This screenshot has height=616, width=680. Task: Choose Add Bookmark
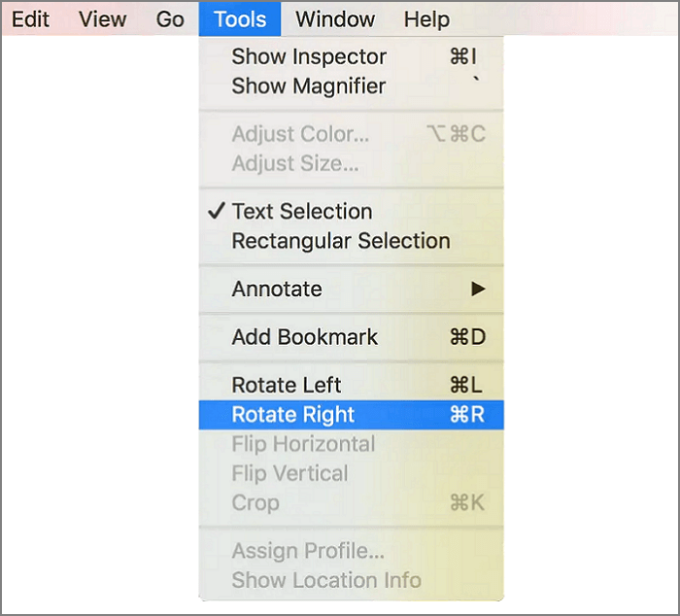(x=304, y=337)
